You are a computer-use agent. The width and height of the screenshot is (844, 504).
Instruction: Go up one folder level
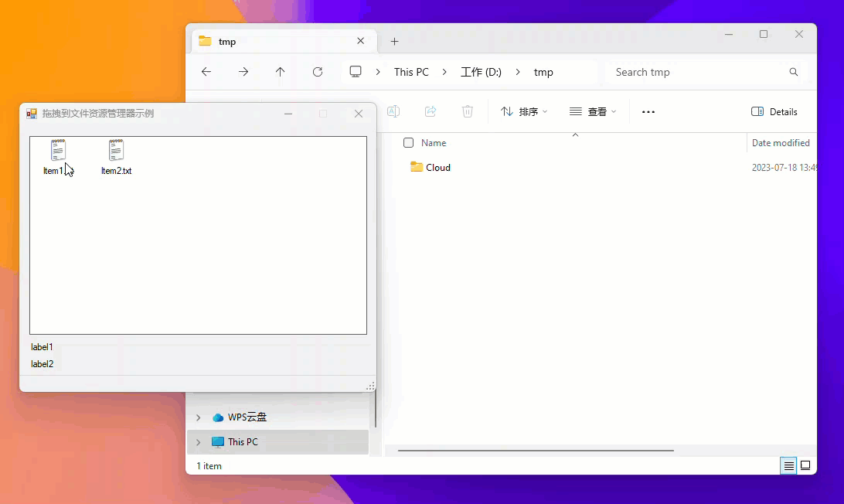281,72
